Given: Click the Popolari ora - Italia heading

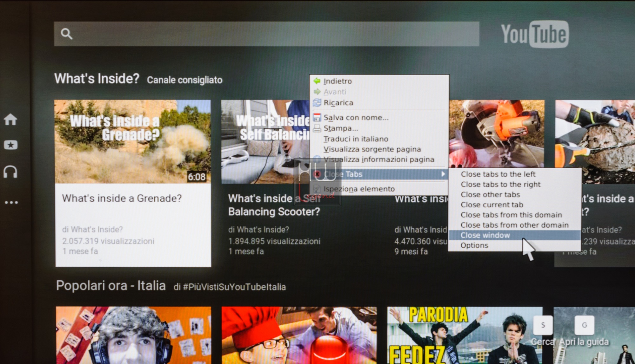Looking at the screenshot, I should tap(111, 286).
